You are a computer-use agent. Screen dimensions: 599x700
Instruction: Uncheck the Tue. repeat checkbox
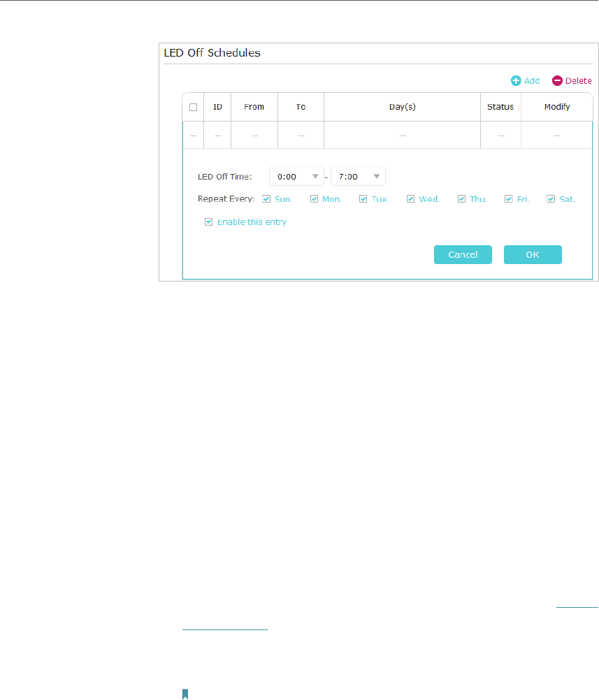point(363,199)
